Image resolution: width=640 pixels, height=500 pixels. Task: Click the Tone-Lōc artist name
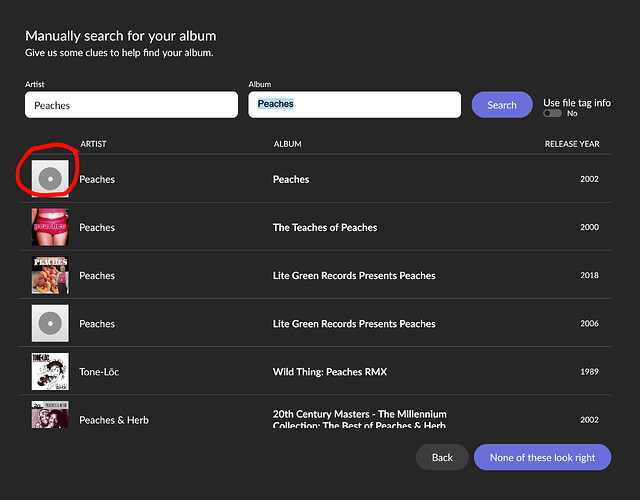(100, 372)
